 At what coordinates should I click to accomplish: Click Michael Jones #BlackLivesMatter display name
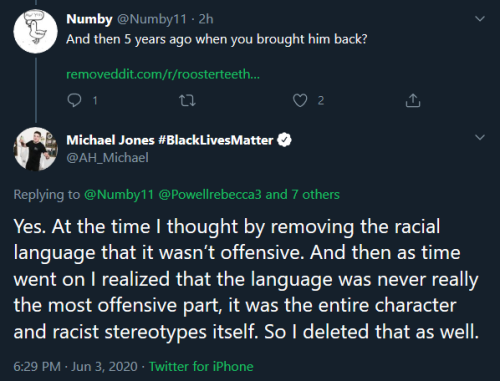pos(170,140)
